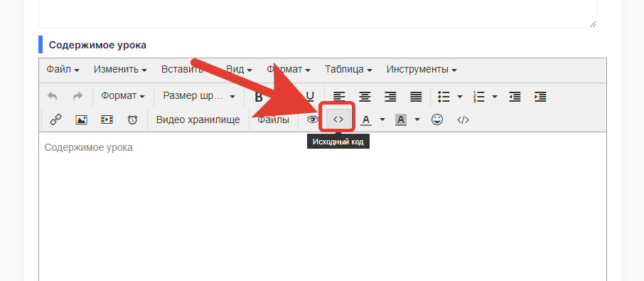The height and width of the screenshot is (281, 644).
Task: Insert a bulleted list
Action: click(444, 97)
